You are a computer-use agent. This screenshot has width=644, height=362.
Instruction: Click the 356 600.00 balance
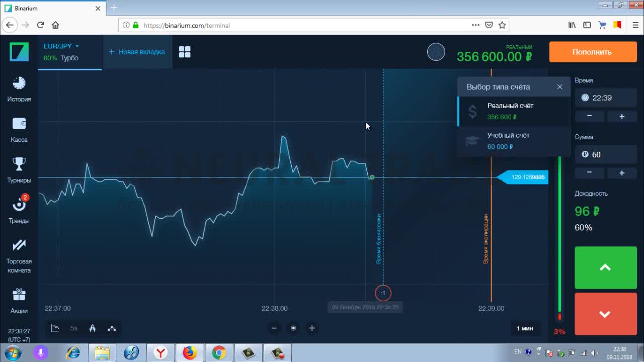tap(494, 56)
